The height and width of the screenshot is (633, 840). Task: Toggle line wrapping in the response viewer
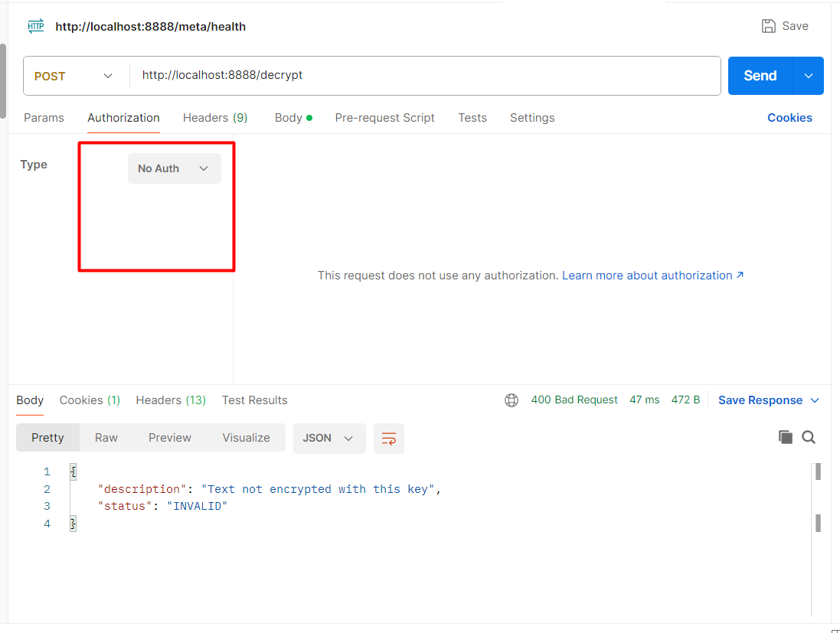[388, 439]
